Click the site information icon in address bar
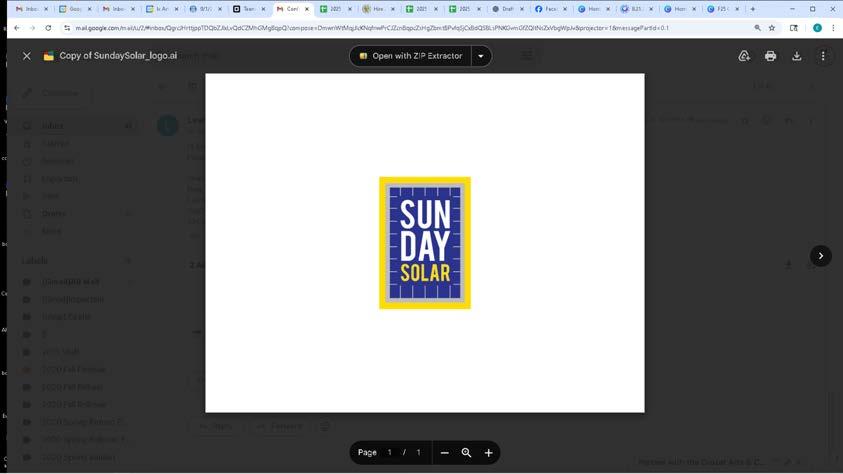Viewport: 843px width, 474px height. click(x=67, y=28)
